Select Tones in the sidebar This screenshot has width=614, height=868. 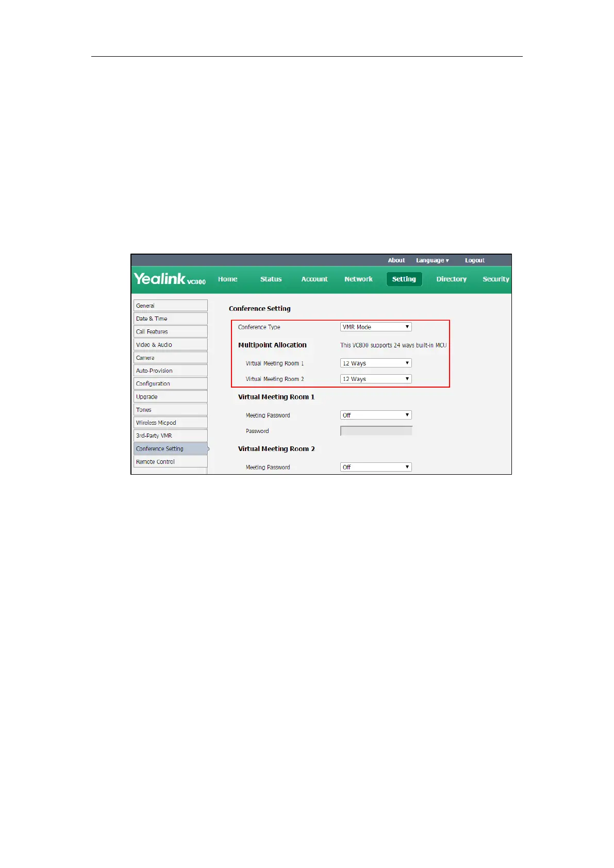tap(171, 410)
